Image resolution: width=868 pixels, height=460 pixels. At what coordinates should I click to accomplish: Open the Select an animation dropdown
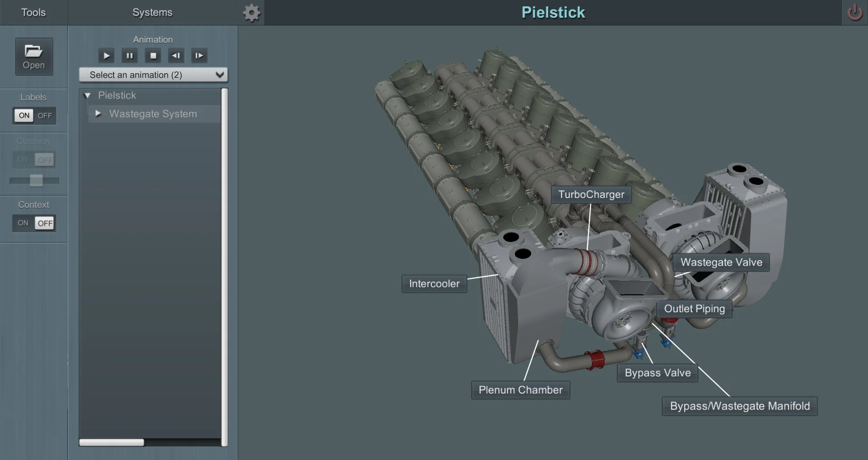153,75
